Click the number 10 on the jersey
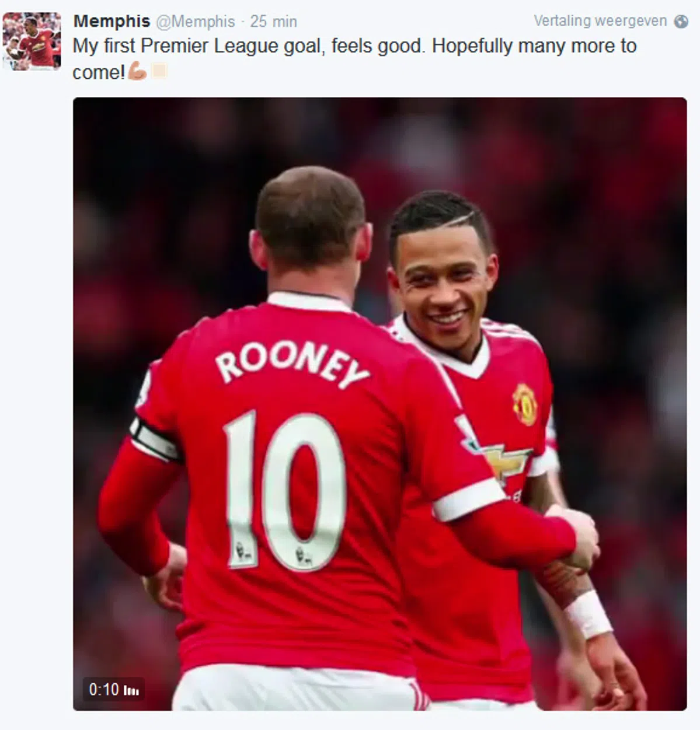The height and width of the screenshot is (730, 700). coord(285,490)
